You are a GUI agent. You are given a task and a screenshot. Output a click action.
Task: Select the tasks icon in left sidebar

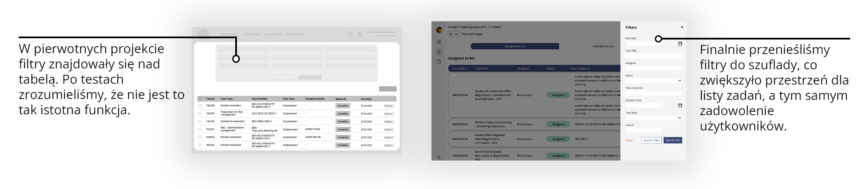[439, 52]
